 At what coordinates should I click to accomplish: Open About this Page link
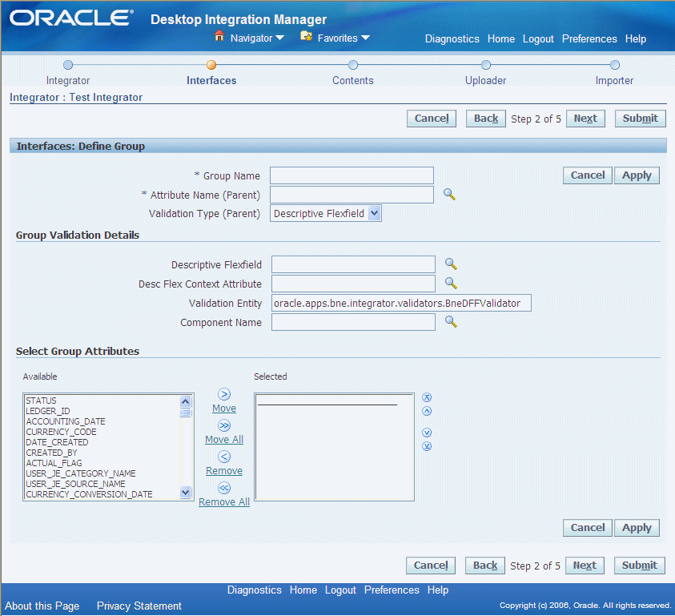(x=42, y=606)
